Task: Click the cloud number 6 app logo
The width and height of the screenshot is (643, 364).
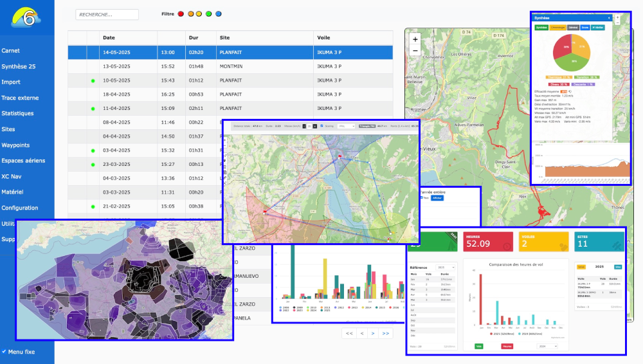Action: [x=26, y=17]
